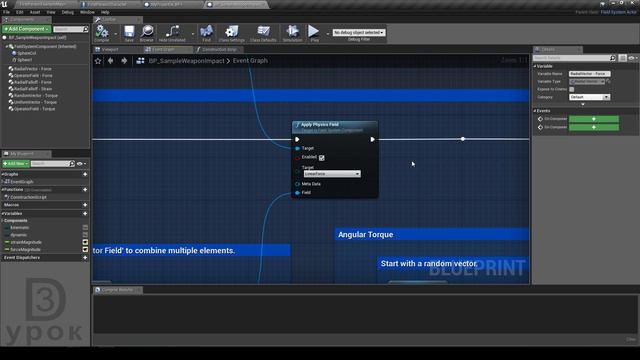Click the Find toolbar icon
Image resolution: width=640 pixels, height=360 pixels.
pos(207,33)
